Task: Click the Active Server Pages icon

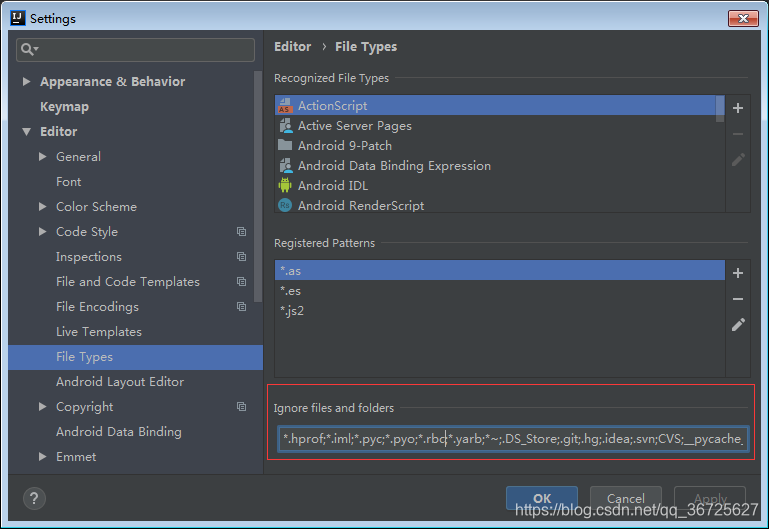Action: coord(285,126)
